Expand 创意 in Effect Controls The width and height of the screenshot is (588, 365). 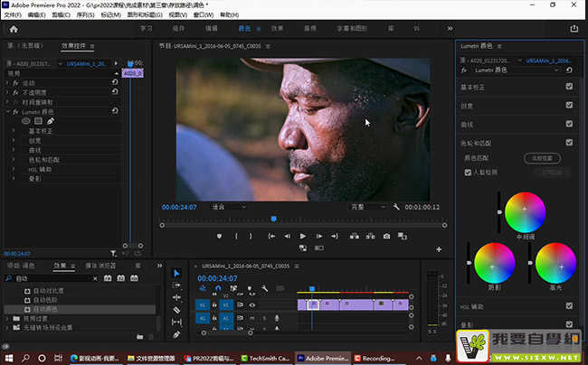[x=14, y=140]
